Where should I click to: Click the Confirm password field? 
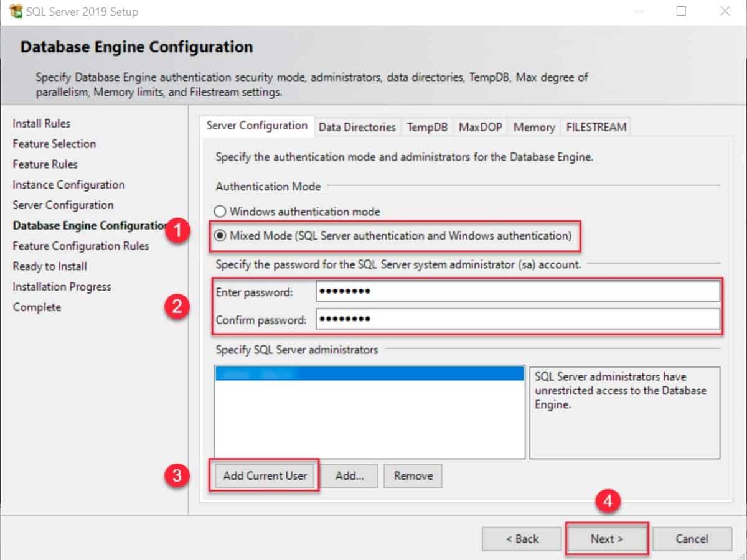(x=517, y=319)
